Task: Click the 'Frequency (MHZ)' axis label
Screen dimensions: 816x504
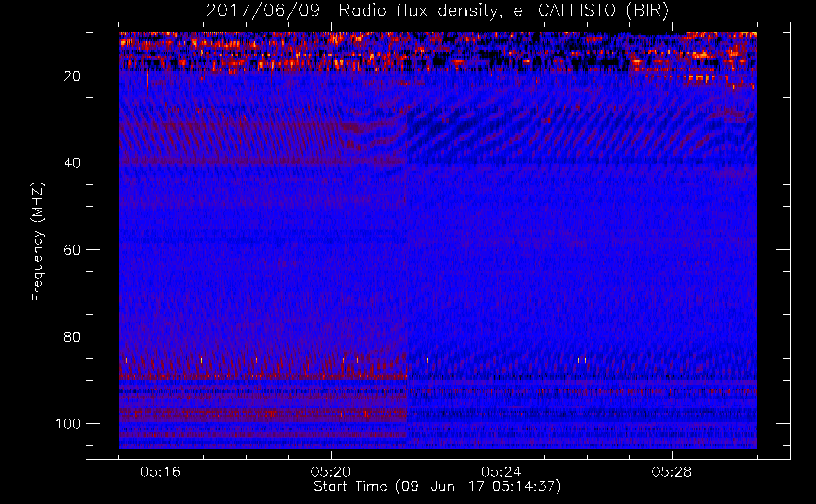Action: click(38, 242)
